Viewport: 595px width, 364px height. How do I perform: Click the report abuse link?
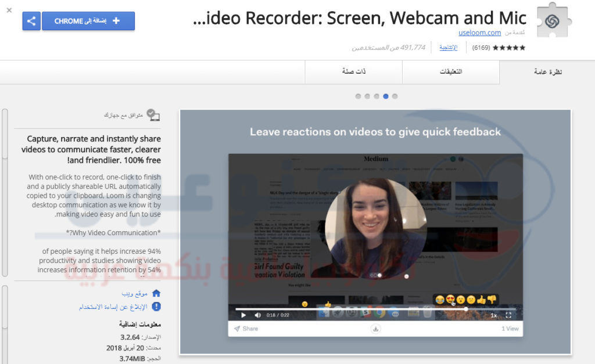tap(113, 307)
